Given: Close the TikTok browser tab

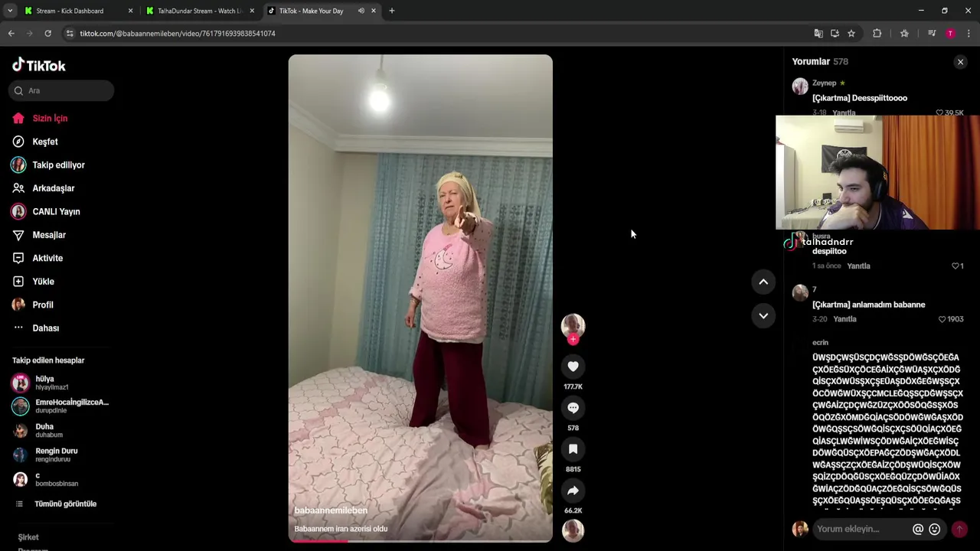Looking at the screenshot, I should (374, 11).
